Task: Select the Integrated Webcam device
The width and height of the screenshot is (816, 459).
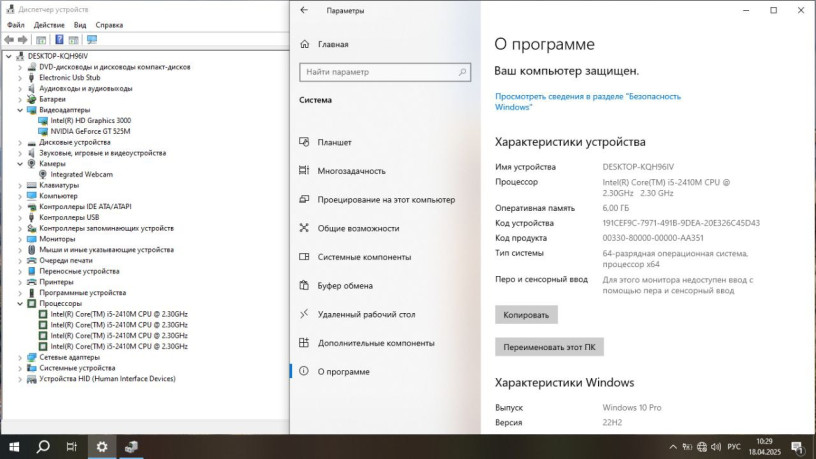Action: [x=81, y=174]
